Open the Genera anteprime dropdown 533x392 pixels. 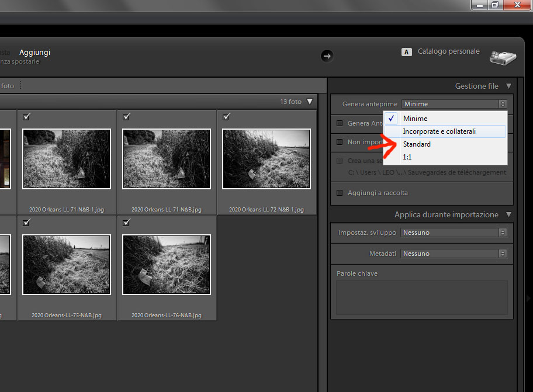coord(454,104)
